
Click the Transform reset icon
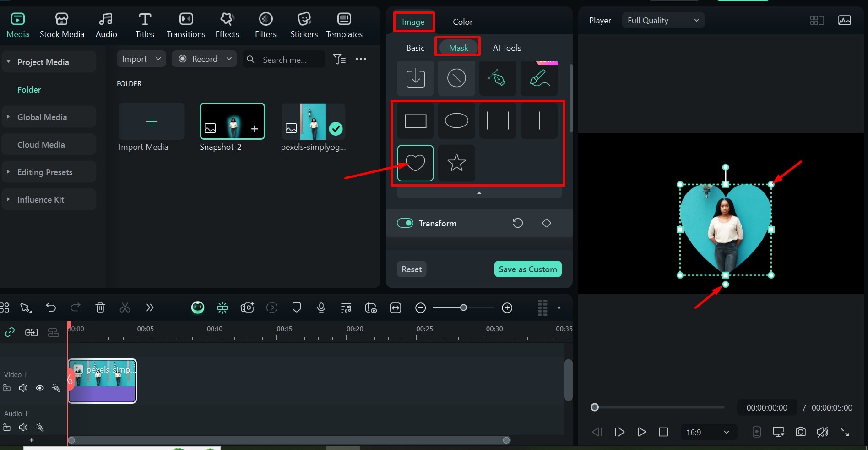[x=518, y=223]
